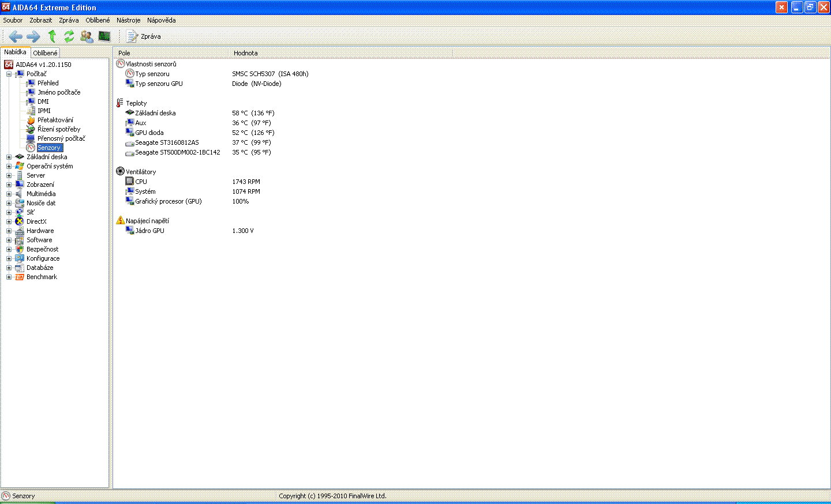Open the Zobrazit menu

click(x=41, y=20)
